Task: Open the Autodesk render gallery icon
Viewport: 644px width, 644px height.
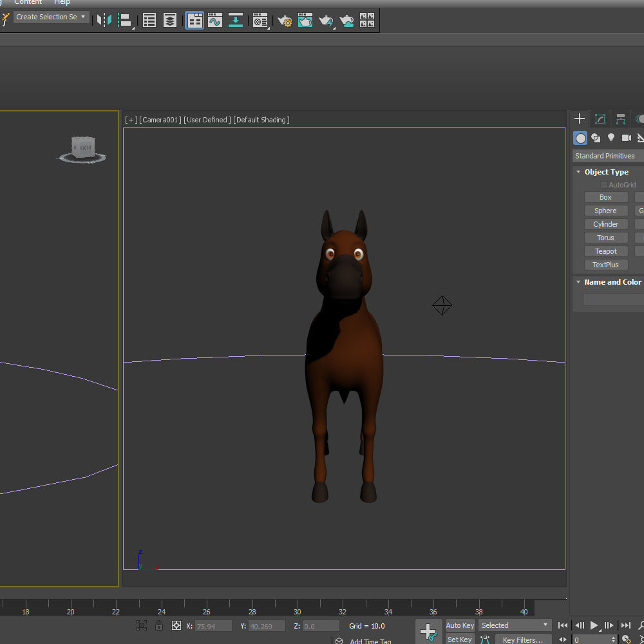Action: [x=367, y=20]
